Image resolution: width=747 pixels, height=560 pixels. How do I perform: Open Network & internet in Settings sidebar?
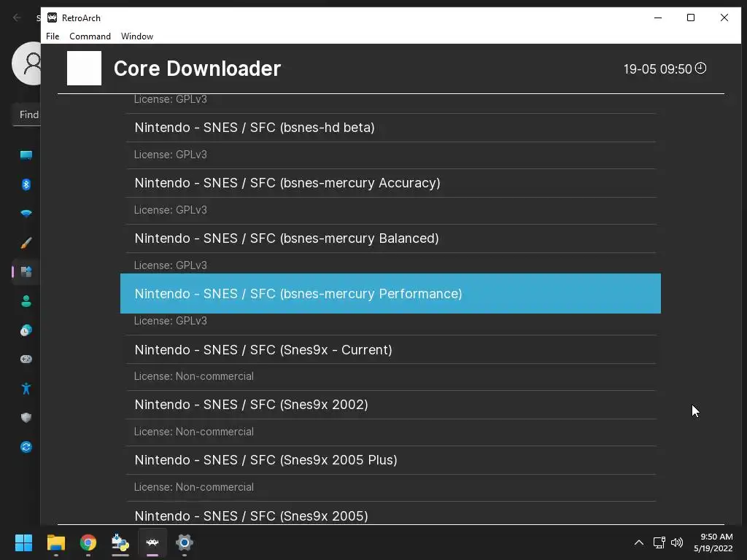point(26,214)
